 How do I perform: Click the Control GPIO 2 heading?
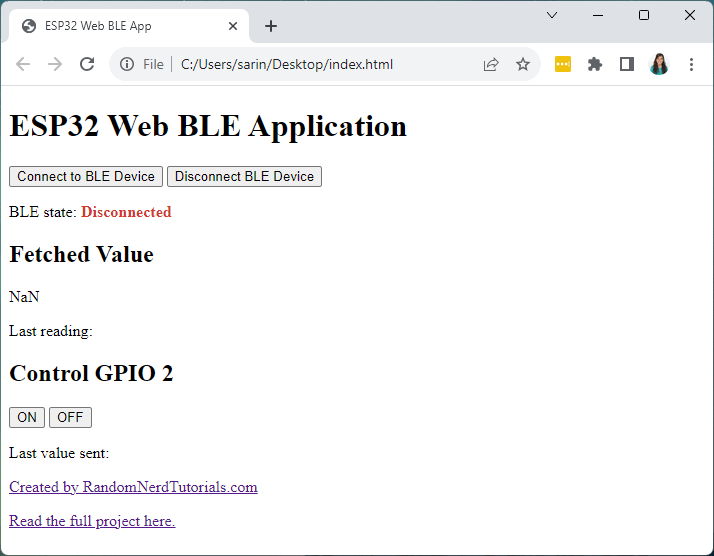coord(91,373)
